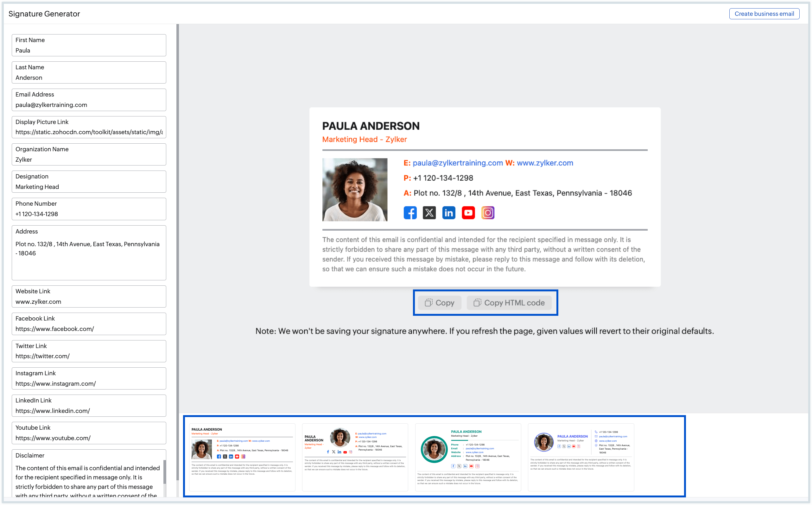Image resolution: width=812 pixels, height=505 pixels.
Task: Select the first signature template thumbnail
Action: 242,457
